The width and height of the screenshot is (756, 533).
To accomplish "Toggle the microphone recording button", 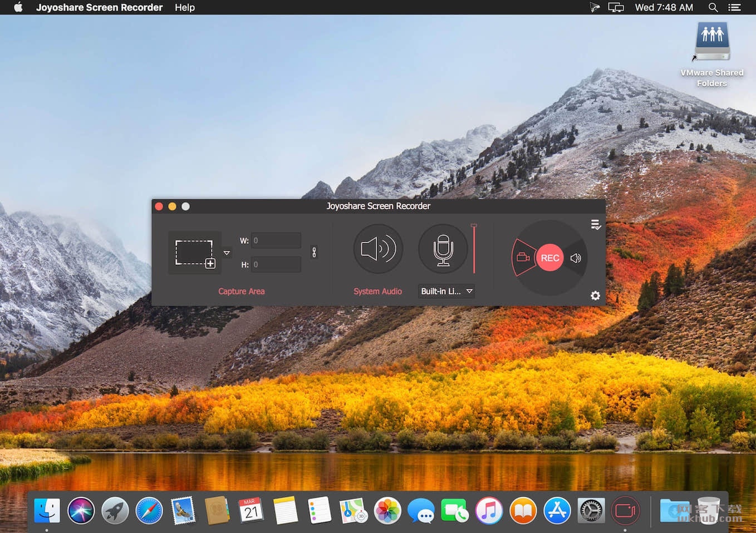I will 443,249.
